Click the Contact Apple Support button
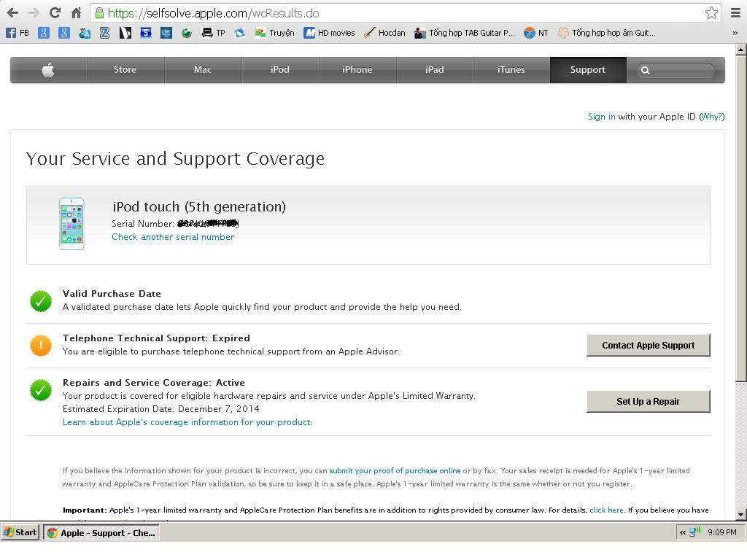Screen dimensions: 747x560 pyautogui.click(x=649, y=346)
